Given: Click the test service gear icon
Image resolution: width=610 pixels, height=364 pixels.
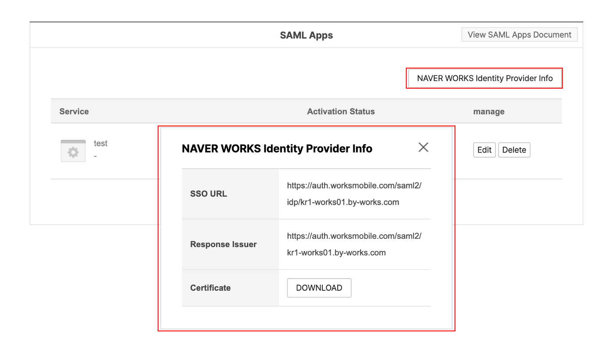Looking at the screenshot, I should (73, 151).
